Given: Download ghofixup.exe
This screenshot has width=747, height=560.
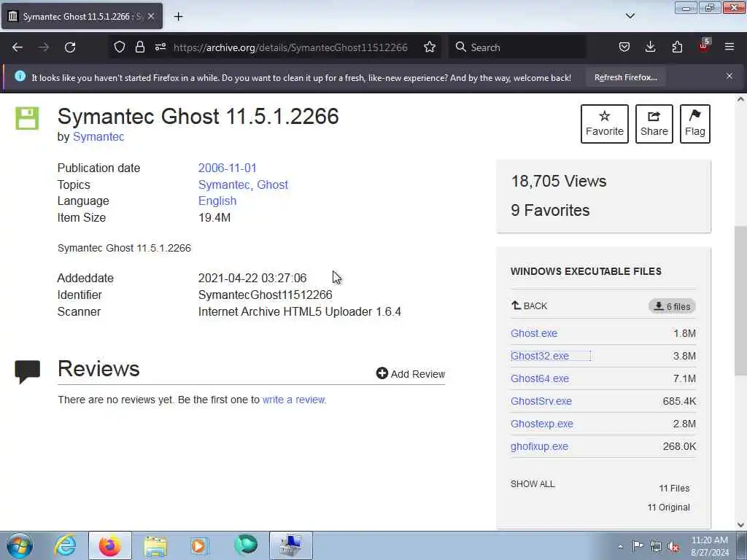Looking at the screenshot, I should click(539, 446).
